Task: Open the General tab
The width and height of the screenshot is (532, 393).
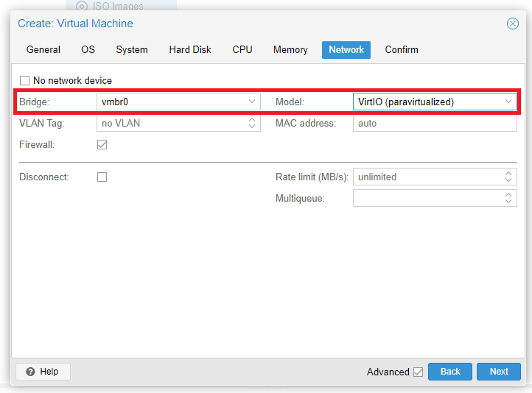Action: (x=43, y=50)
